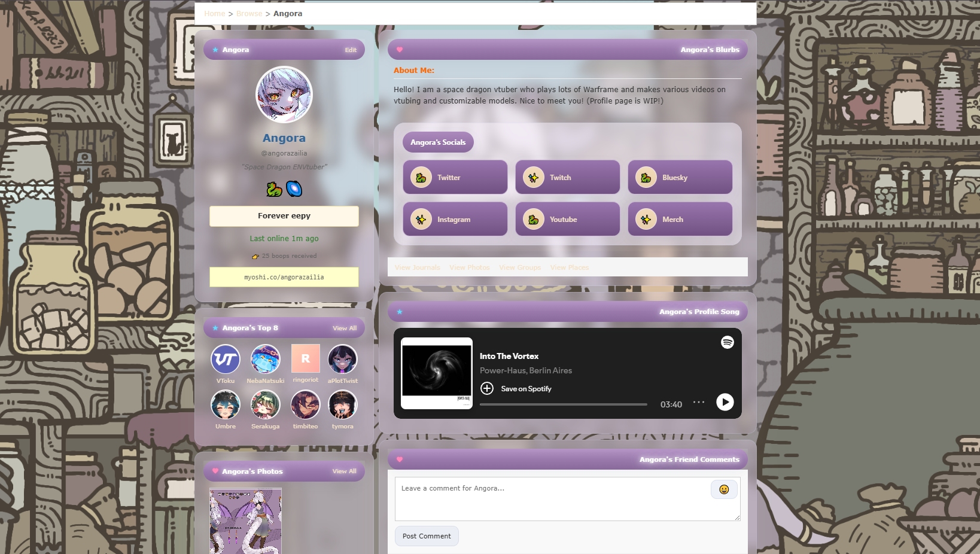
Task: Open VToku's avatar in Top 8
Action: (x=226, y=359)
